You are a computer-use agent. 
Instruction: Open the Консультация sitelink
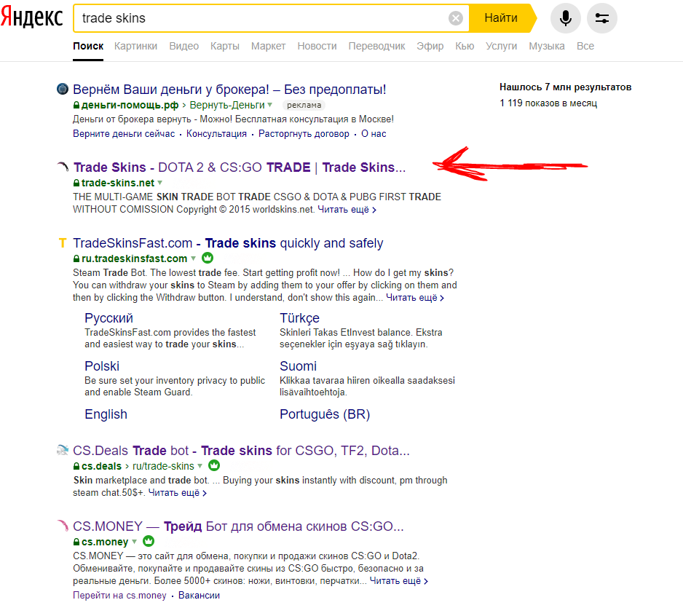click(x=216, y=134)
